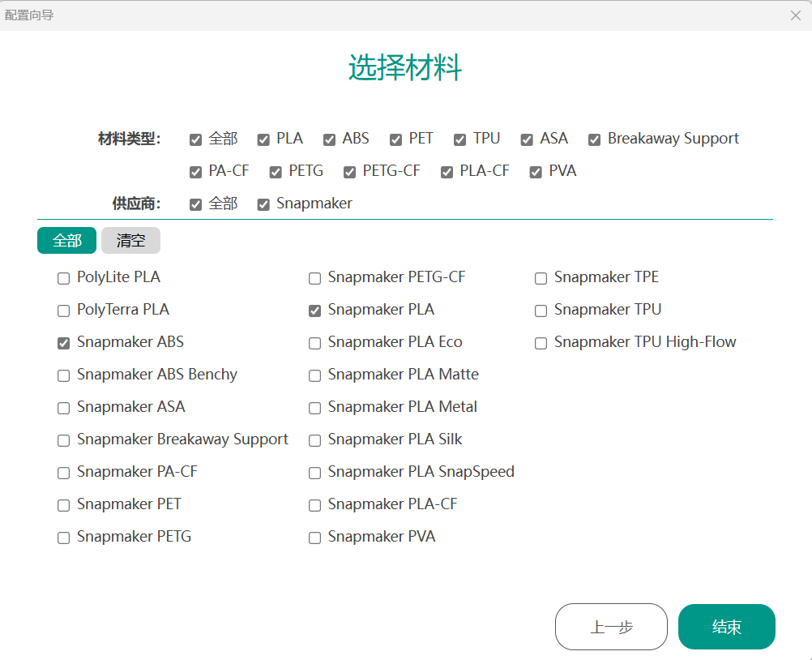Image resolution: width=812 pixels, height=660 pixels.
Task: Toggle the 全部 checkbox in 供应商 row
Action: tap(196, 204)
